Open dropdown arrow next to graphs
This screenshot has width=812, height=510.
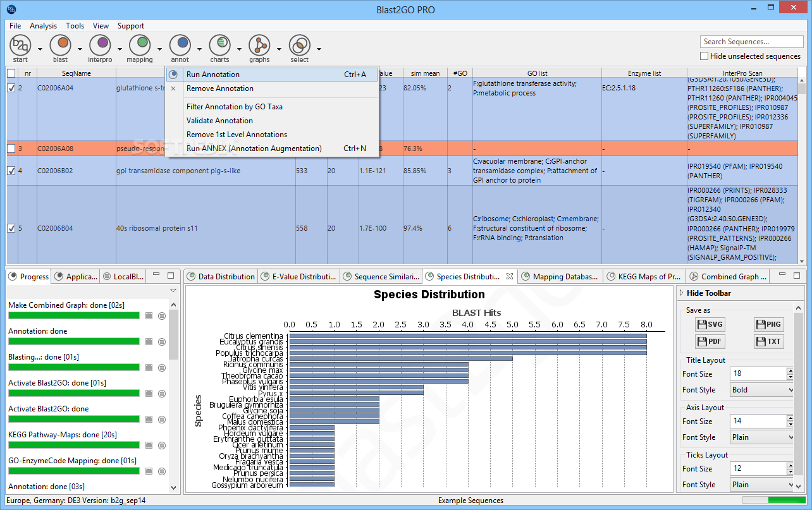279,49
